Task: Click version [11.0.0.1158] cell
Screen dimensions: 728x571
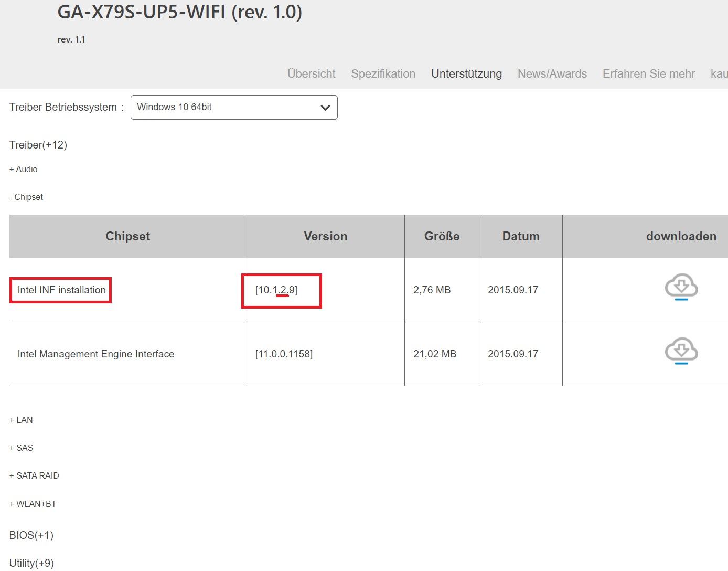Action: coord(284,354)
